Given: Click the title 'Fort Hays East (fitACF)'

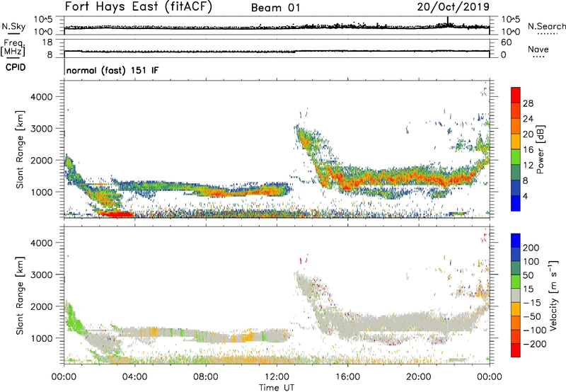Looking at the screenshot, I should click(x=138, y=7).
